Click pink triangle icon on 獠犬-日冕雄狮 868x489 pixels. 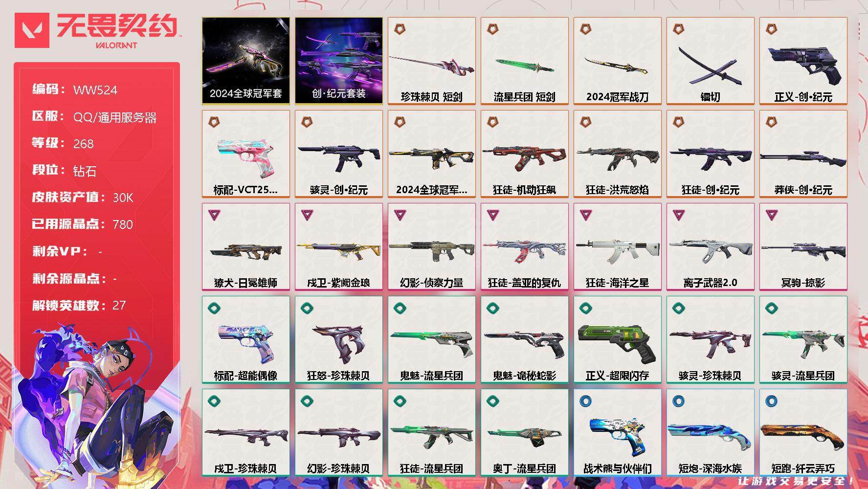pyautogui.click(x=214, y=215)
